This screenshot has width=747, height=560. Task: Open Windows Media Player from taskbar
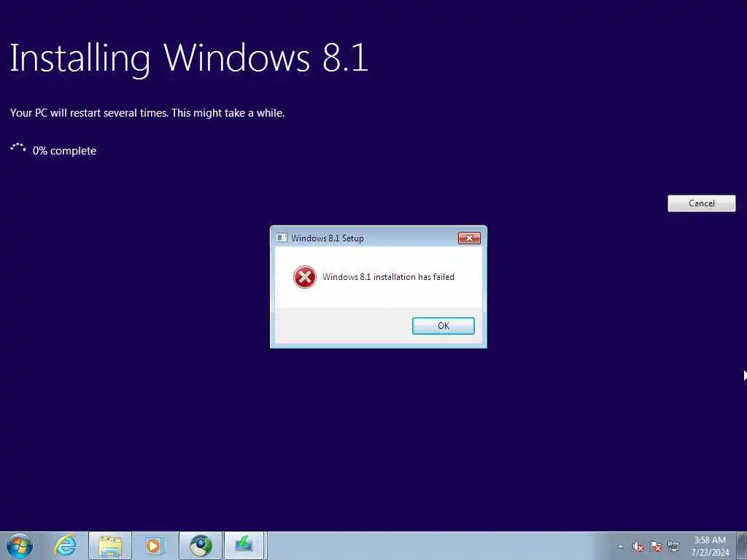point(154,545)
